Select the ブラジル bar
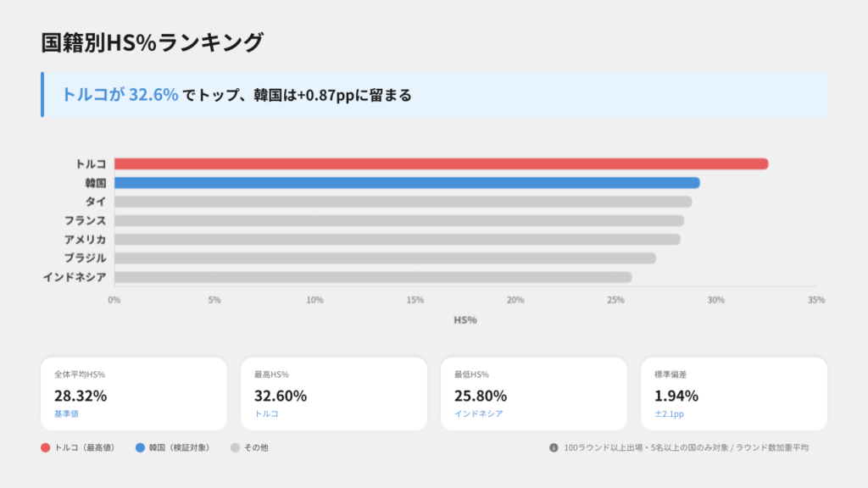 click(385, 258)
